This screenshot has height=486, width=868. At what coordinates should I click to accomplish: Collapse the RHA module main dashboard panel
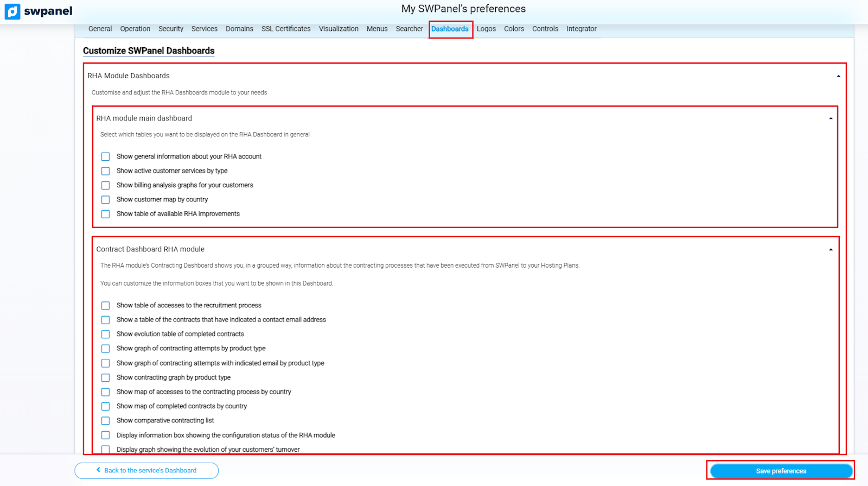[831, 118]
